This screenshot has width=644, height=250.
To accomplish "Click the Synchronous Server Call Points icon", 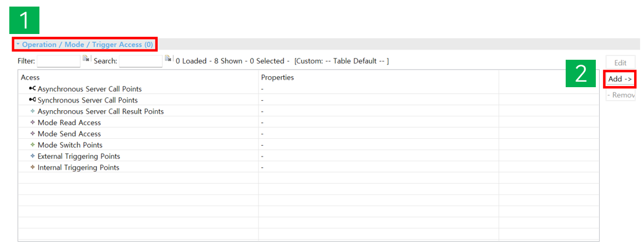I will [x=32, y=100].
